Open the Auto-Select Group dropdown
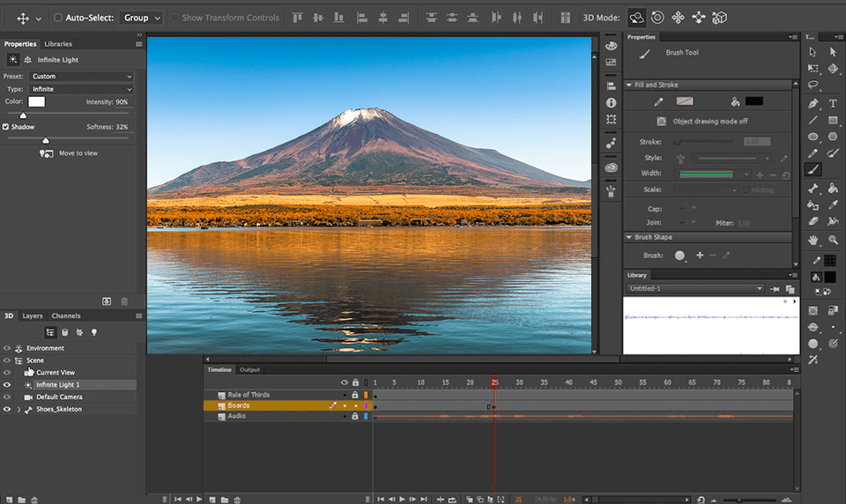 (x=141, y=18)
